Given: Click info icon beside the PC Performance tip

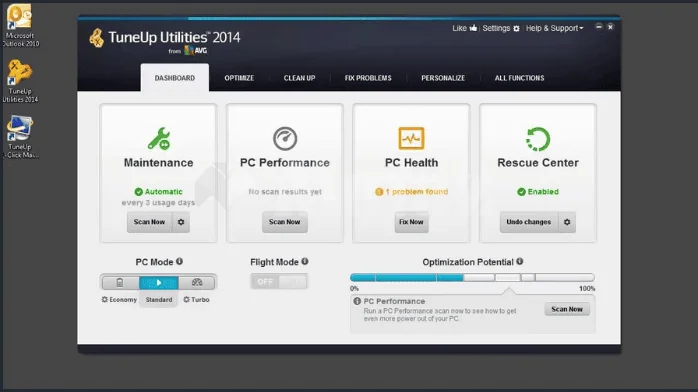Looking at the screenshot, I should [357, 301].
